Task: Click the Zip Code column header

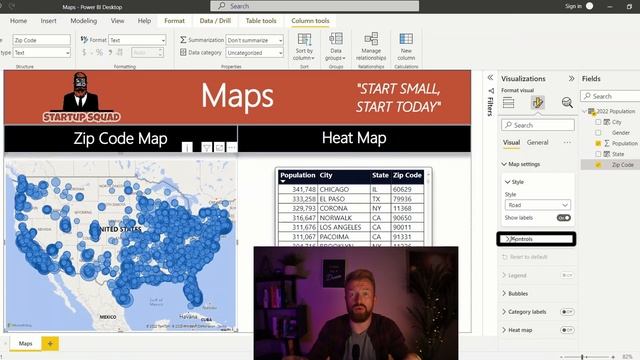Action: pyautogui.click(x=407, y=176)
